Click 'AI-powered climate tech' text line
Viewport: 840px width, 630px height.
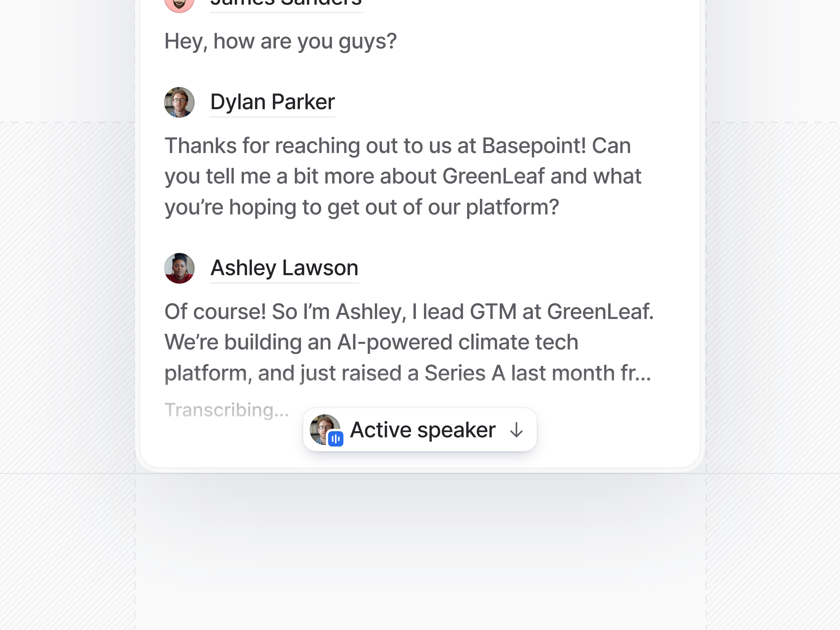[458, 342]
